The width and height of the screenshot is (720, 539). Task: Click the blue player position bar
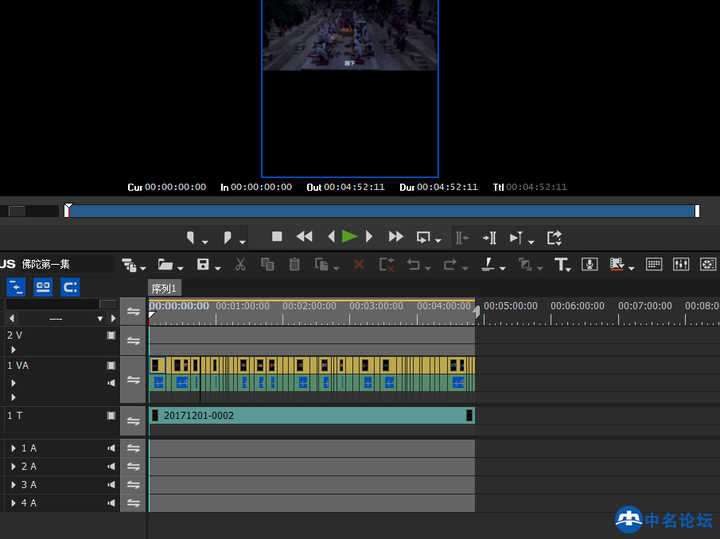point(380,211)
